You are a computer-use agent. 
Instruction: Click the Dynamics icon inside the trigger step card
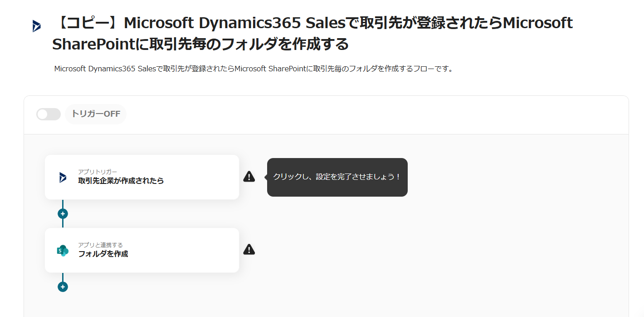click(63, 177)
